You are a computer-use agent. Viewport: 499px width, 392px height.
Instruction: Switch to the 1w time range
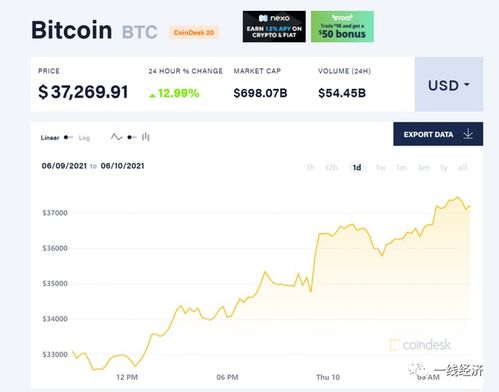(381, 167)
